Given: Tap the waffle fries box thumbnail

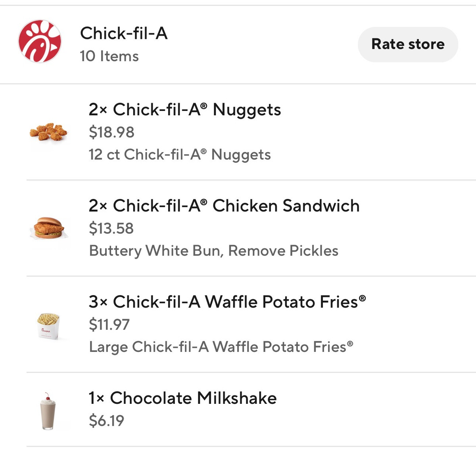Looking at the screenshot, I should click(x=48, y=325).
